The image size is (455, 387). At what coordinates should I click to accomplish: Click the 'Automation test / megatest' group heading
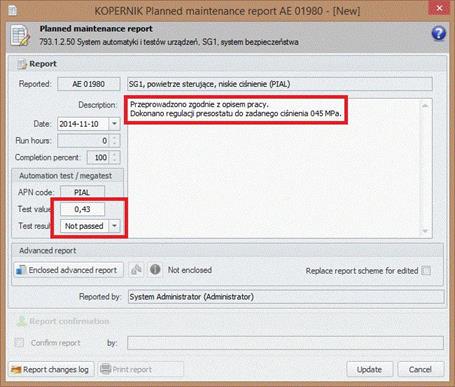[x=65, y=176]
